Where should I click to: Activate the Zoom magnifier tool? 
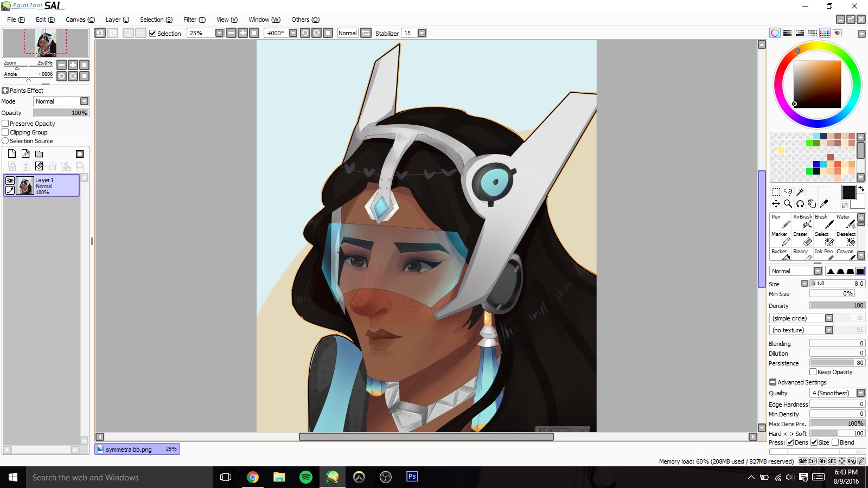pos(788,204)
